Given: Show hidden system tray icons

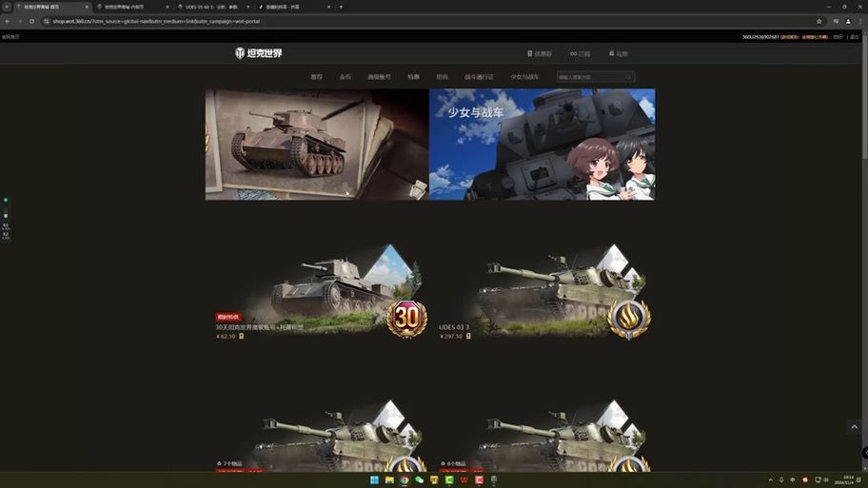Looking at the screenshot, I should coord(771,479).
